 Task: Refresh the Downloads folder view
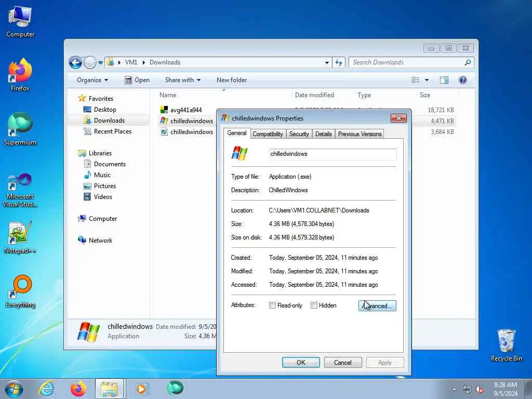pos(339,62)
